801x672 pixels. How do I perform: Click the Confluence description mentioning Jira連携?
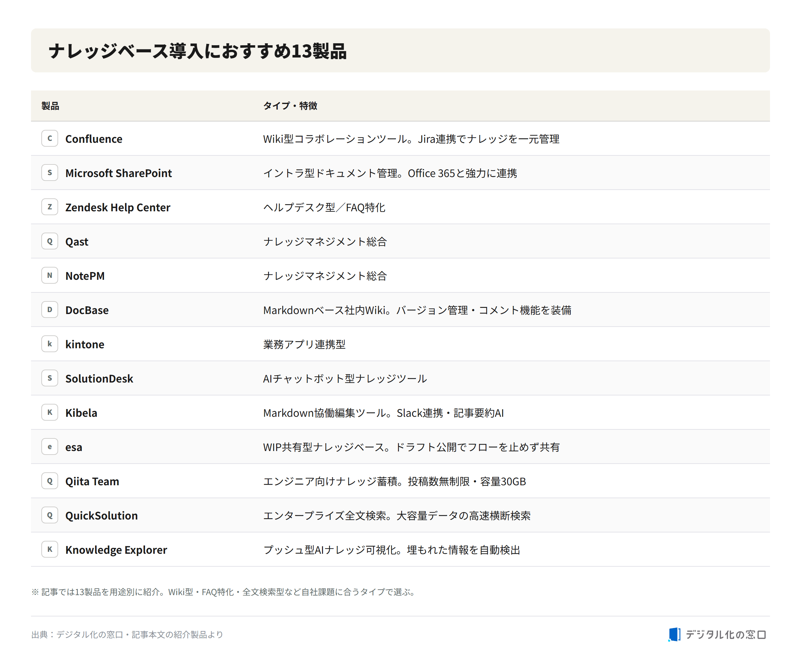pos(411,139)
